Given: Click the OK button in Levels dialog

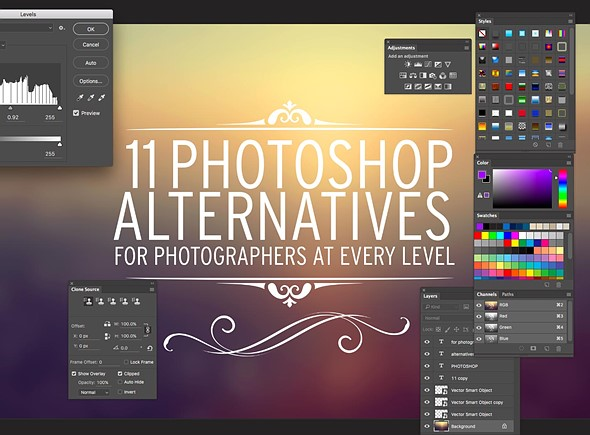Looking at the screenshot, I should point(91,29).
